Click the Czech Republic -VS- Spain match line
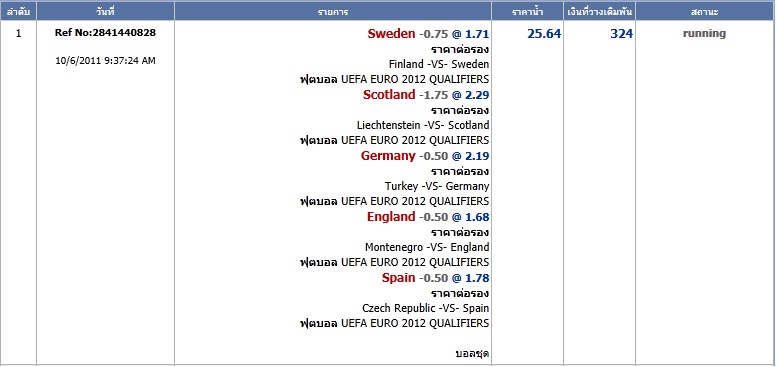Image resolution: width=777 pixels, height=367 pixels. pyautogui.click(x=426, y=308)
